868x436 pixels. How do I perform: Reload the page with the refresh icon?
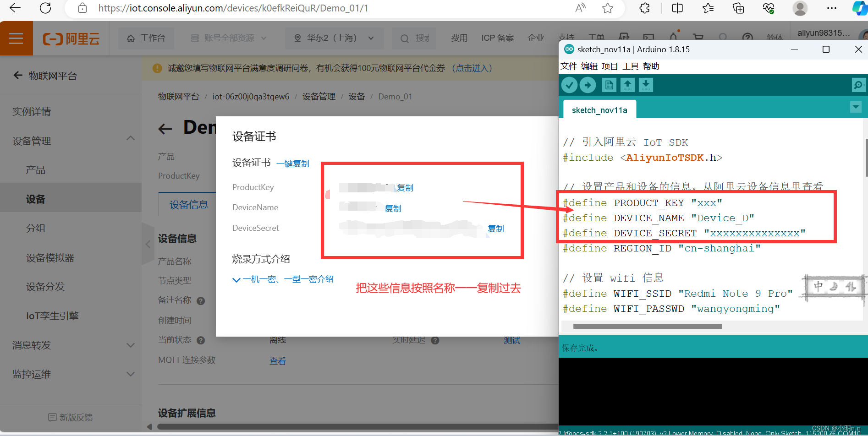(45, 8)
